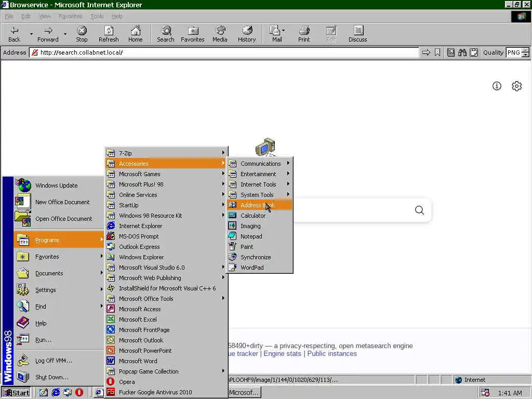Open Imaging from Accessories menu
Image resolution: width=532 pixels, height=399 pixels.
pos(260,226)
